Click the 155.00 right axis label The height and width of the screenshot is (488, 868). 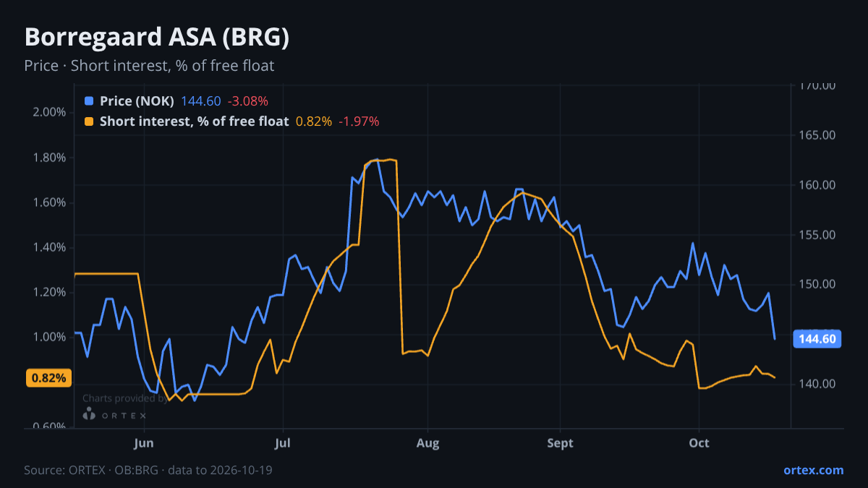(x=817, y=235)
